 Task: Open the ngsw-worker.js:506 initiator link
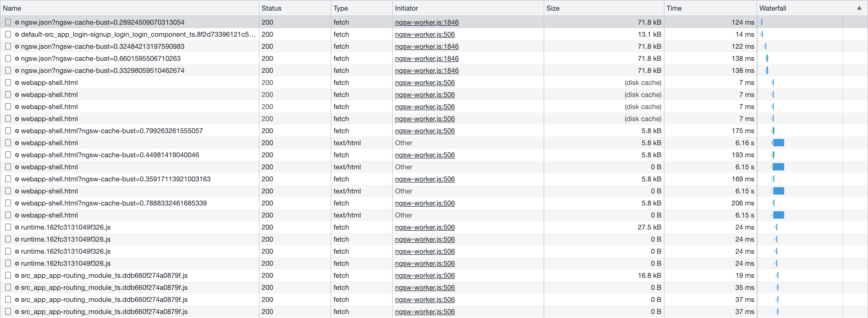425,34
